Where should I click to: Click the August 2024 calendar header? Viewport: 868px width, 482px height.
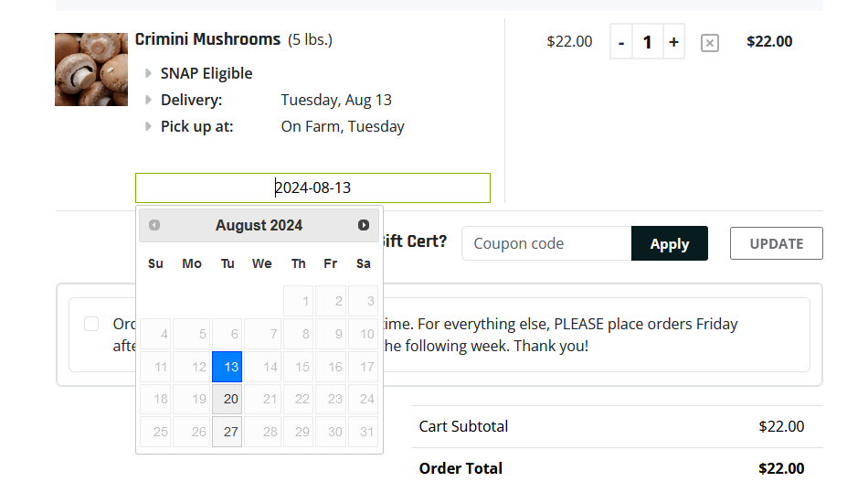(x=259, y=225)
